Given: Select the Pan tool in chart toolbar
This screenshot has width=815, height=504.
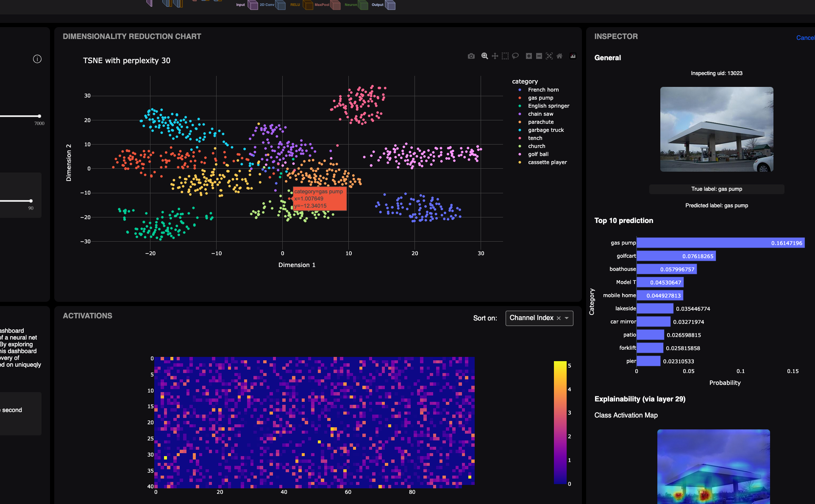Looking at the screenshot, I should (495, 56).
